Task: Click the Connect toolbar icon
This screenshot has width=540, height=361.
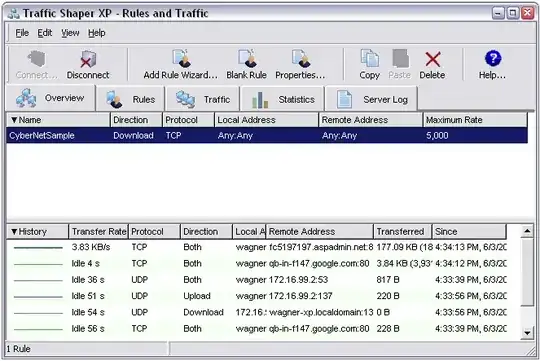Action: click(36, 64)
